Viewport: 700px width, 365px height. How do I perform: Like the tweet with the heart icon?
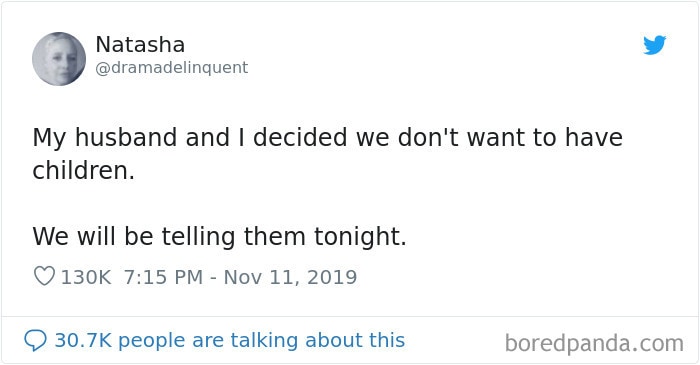(44, 276)
